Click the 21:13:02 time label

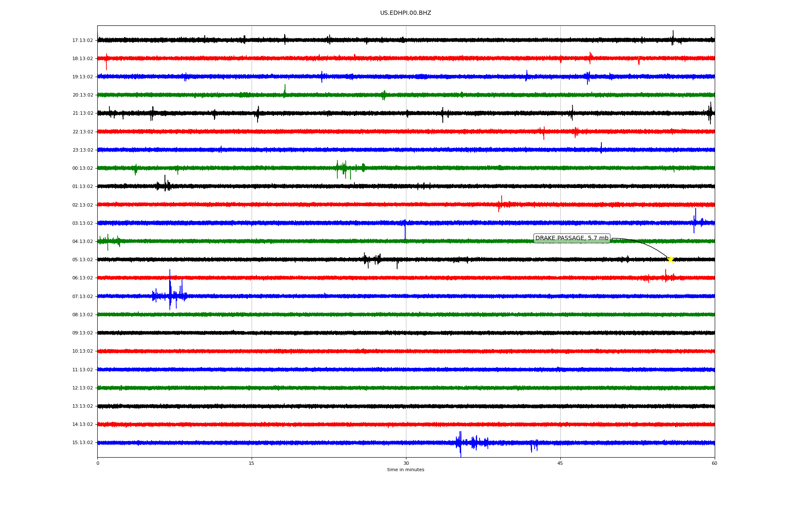[x=82, y=113]
